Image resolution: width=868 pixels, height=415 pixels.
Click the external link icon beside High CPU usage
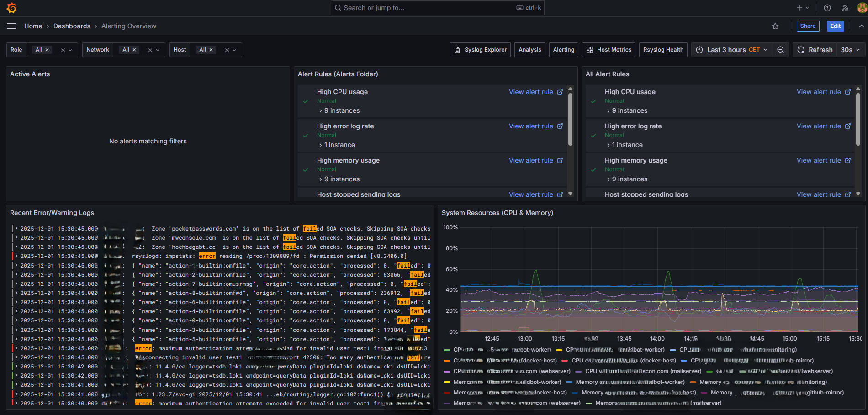(560, 92)
